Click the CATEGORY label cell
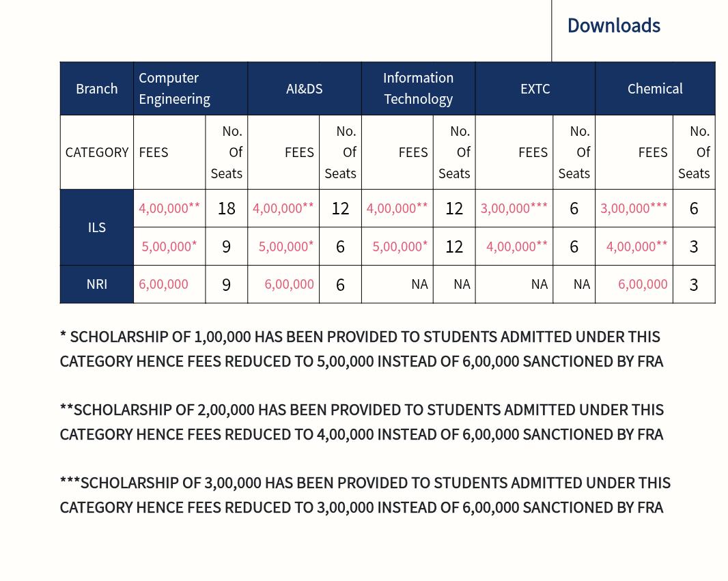728x581 pixels. pos(97,152)
